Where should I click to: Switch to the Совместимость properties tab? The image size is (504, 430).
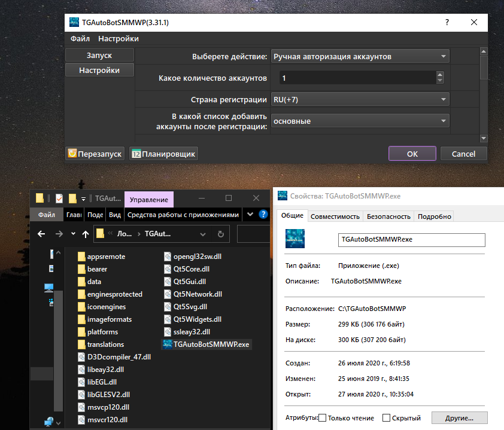[335, 216]
